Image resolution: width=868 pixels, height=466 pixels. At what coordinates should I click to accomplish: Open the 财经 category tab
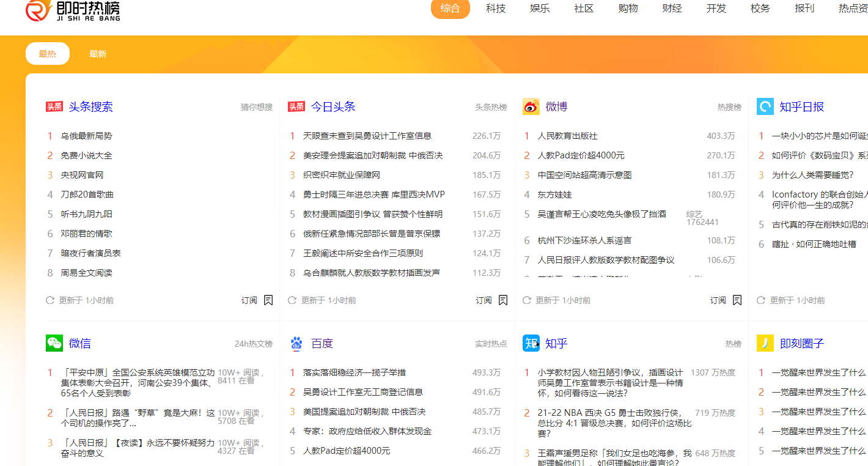click(x=672, y=8)
